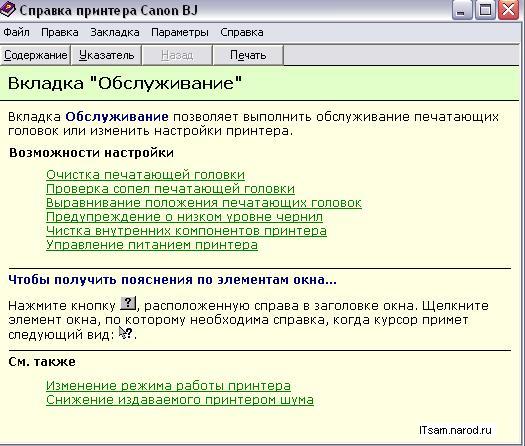Click the См. также heading
525x446 pixels.
coord(42,362)
